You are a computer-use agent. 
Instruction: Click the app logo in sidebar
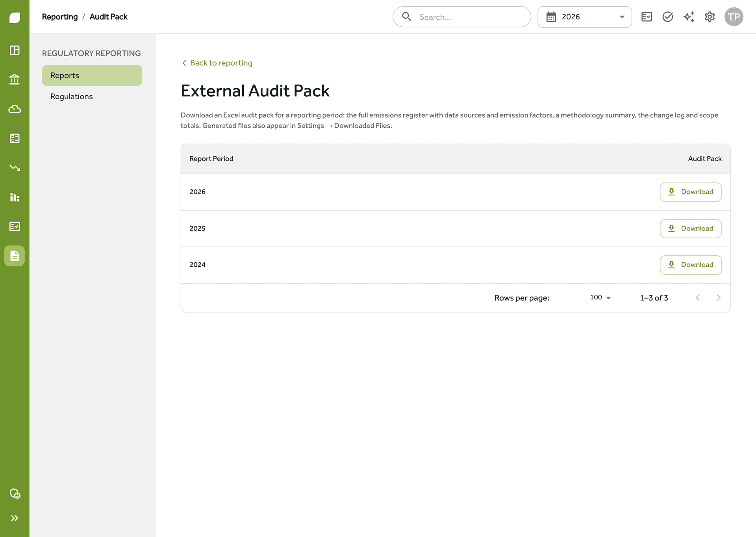[15, 18]
